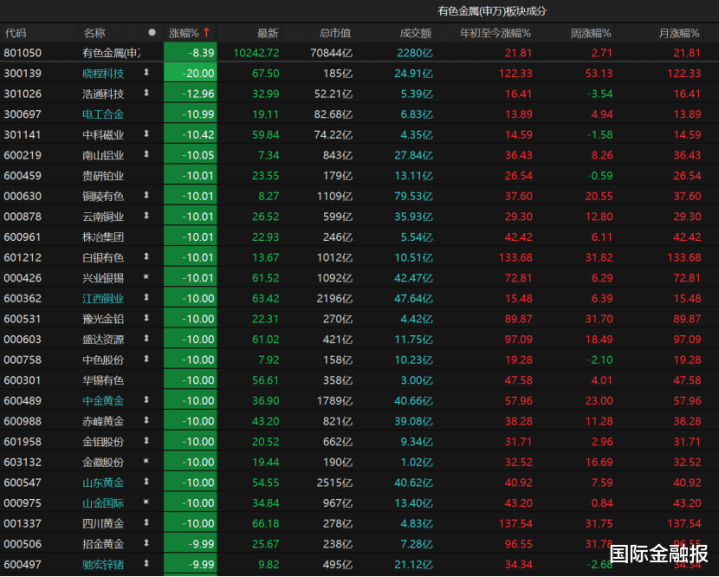The height and width of the screenshot is (577, 719).
Task: Click the turnover value 79.53亿
Action: [414, 196]
